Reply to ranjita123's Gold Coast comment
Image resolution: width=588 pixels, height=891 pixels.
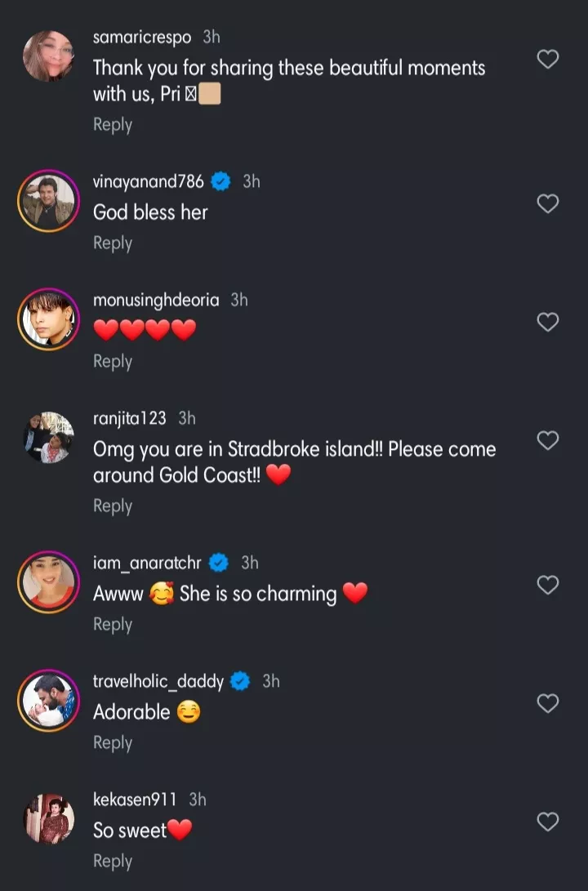pyautogui.click(x=113, y=506)
